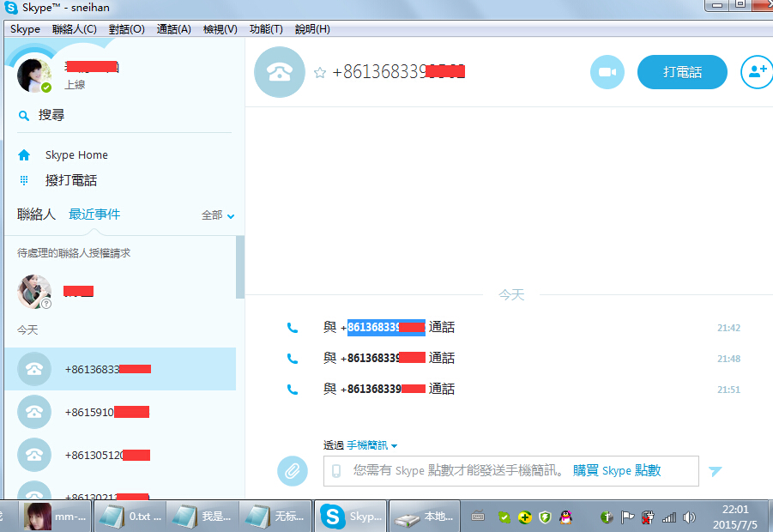Click the 購買 Skype 點數 link

coord(617,471)
